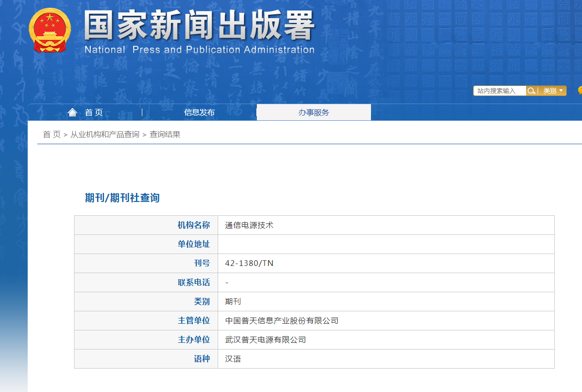Click the national emblem logo

(50, 30)
